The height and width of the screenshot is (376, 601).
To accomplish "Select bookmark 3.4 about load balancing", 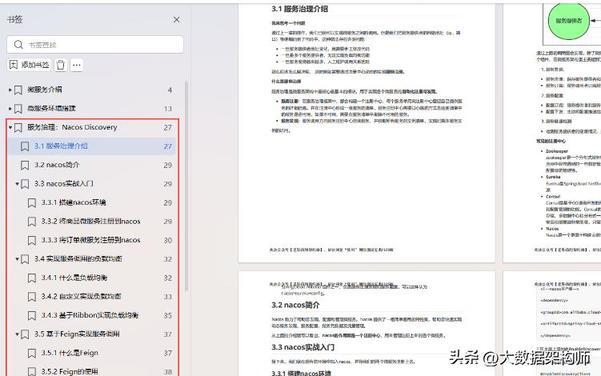I will (x=78, y=259).
